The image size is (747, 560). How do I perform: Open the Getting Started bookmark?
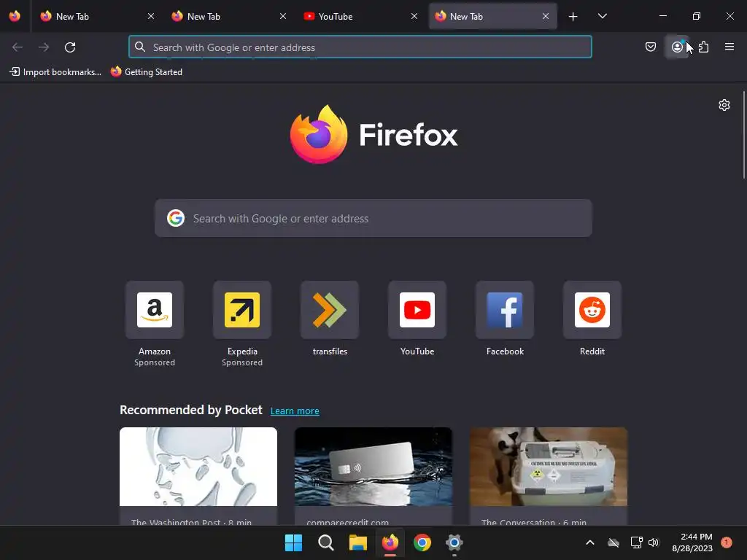pos(146,72)
